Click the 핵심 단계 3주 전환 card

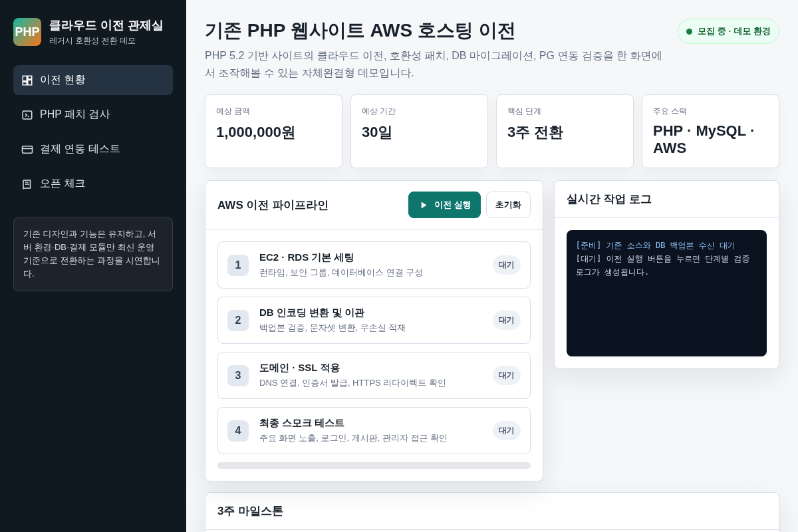point(565,131)
